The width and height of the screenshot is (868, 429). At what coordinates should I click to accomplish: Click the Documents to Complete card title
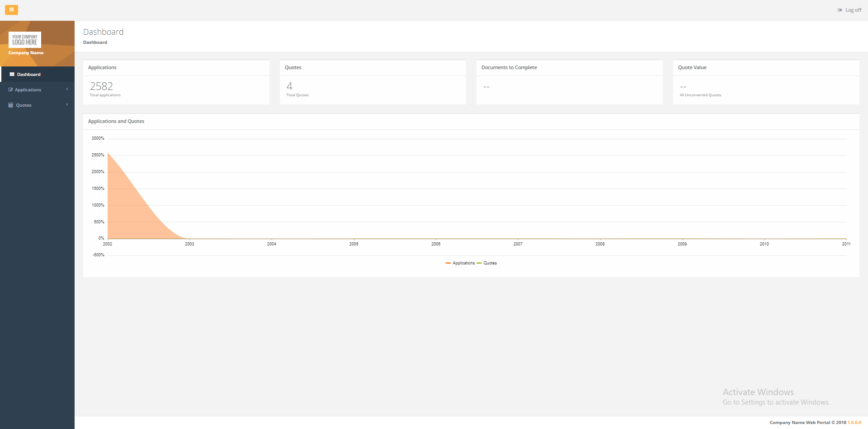point(509,67)
